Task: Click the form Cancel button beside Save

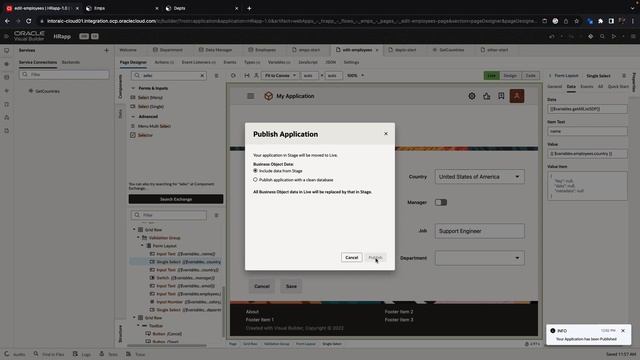Action: 262,286
